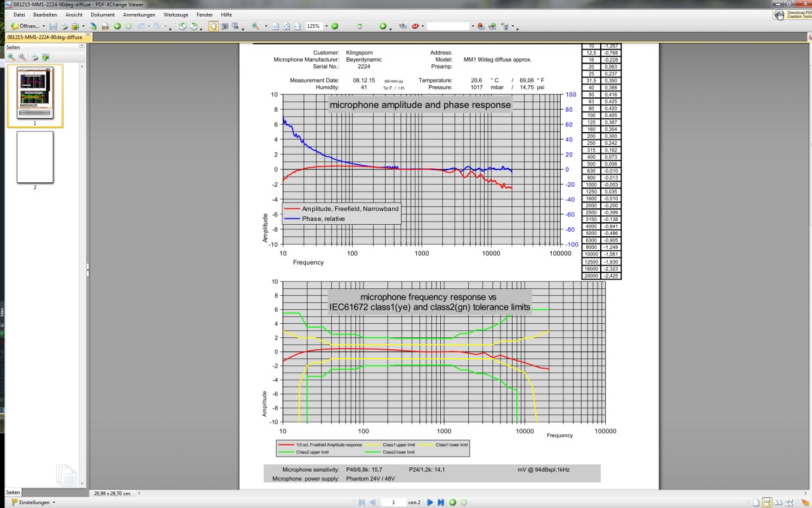Enable continuous page layout in status bar
This screenshot has width=812, height=508.
click(767, 502)
